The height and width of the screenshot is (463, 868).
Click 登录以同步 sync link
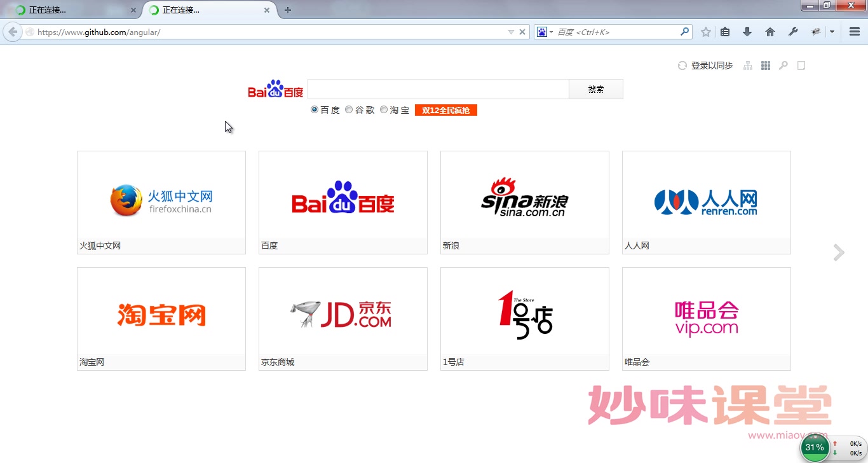(712, 66)
